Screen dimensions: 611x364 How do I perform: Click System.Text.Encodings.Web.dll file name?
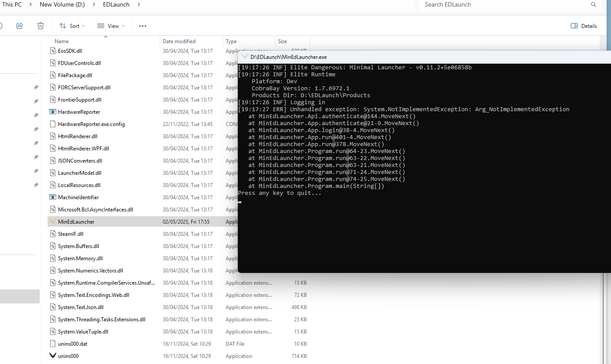93,295
